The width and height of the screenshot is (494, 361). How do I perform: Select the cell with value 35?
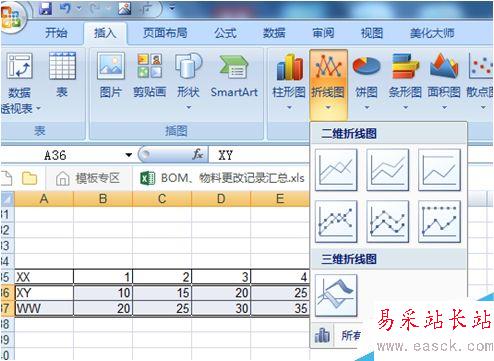280,308
